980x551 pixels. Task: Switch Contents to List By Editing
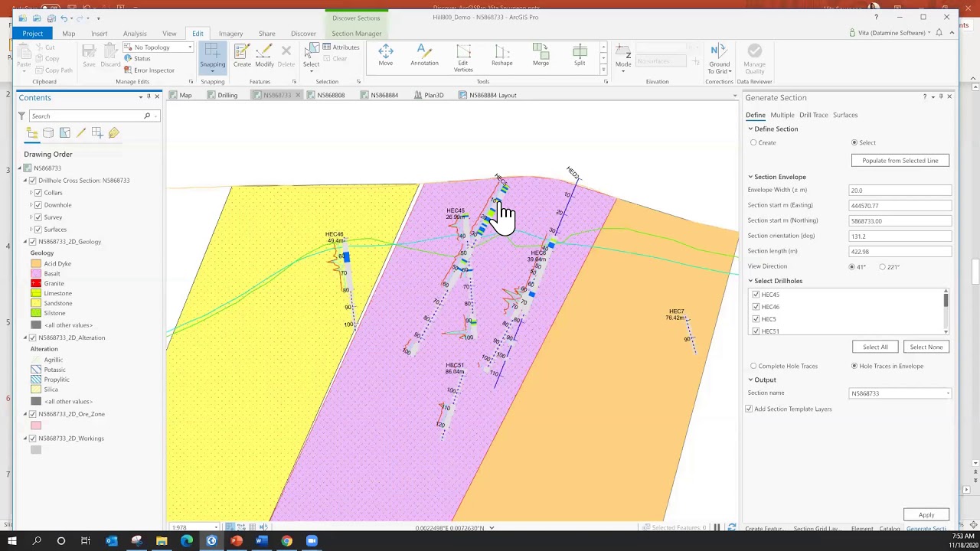pyautogui.click(x=80, y=133)
